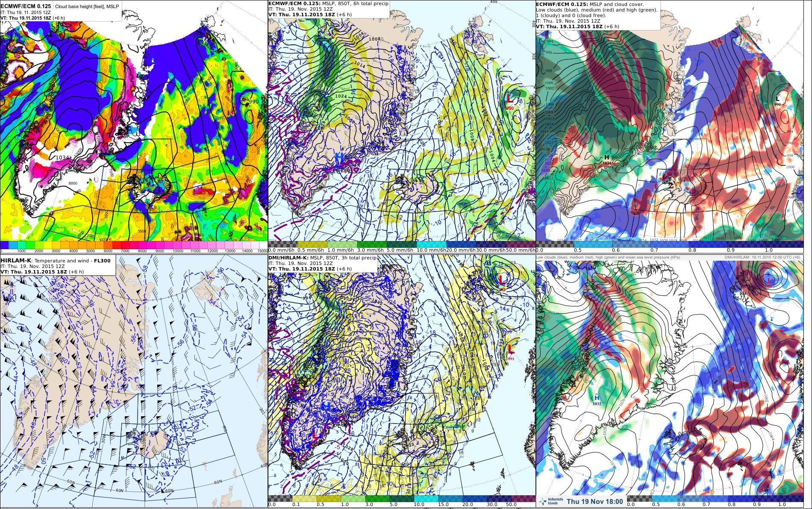Click the 'ECMWF/ECM 0.125: MSLP, 850T, 6h total precip' title

328,3
